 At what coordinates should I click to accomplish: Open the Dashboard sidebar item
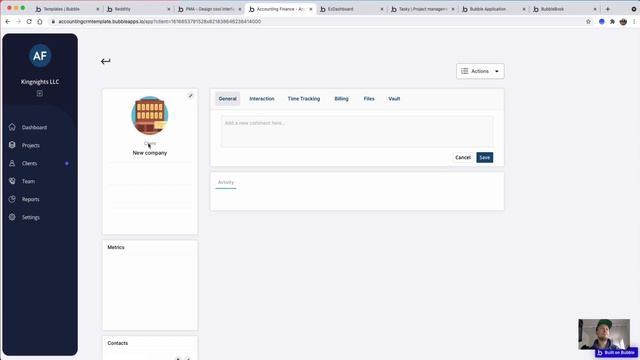34,127
